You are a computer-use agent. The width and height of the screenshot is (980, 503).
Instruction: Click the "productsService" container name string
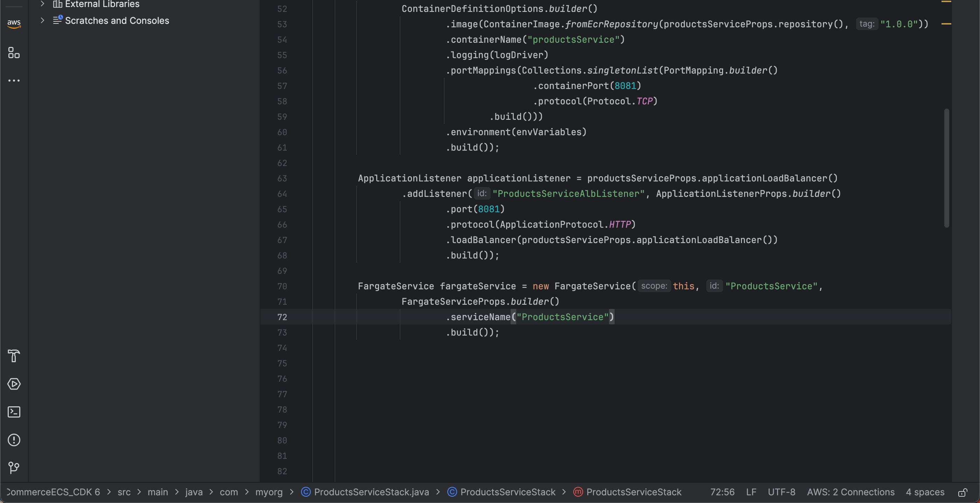click(573, 40)
